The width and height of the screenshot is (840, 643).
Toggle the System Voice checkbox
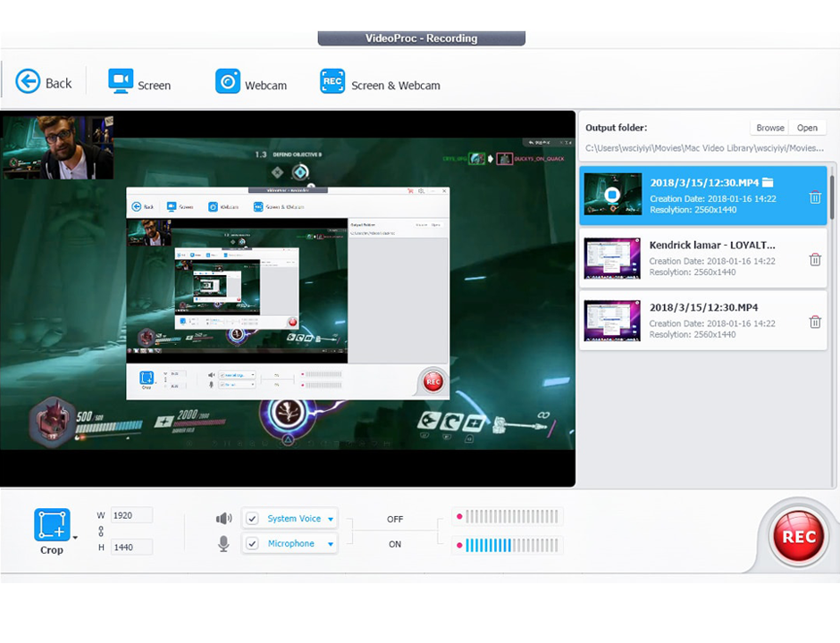click(x=252, y=518)
